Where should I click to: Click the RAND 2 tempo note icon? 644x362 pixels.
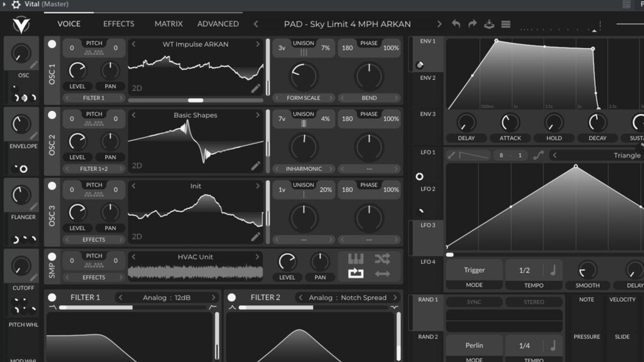pos(553,345)
